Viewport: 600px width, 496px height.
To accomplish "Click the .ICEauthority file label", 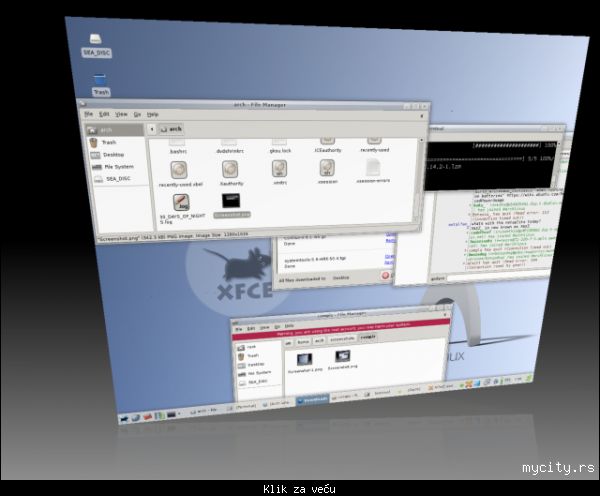I will click(x=328, y=150).
